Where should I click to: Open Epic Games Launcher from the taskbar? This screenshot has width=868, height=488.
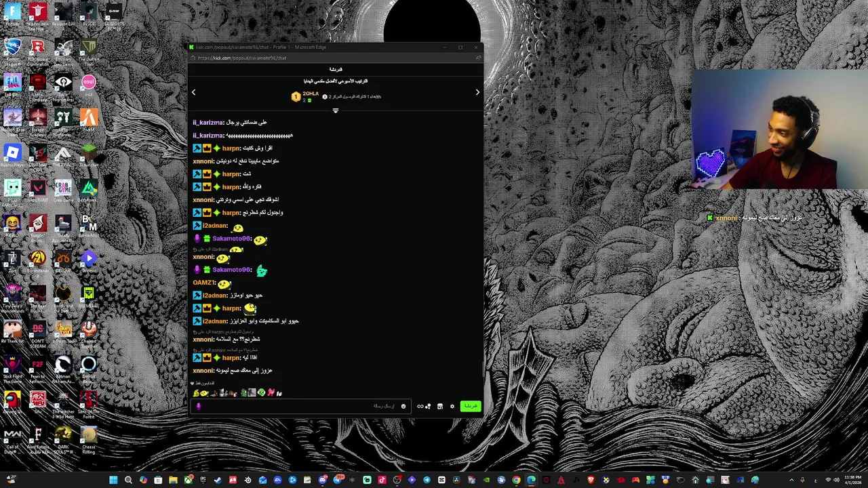[203, 480]
